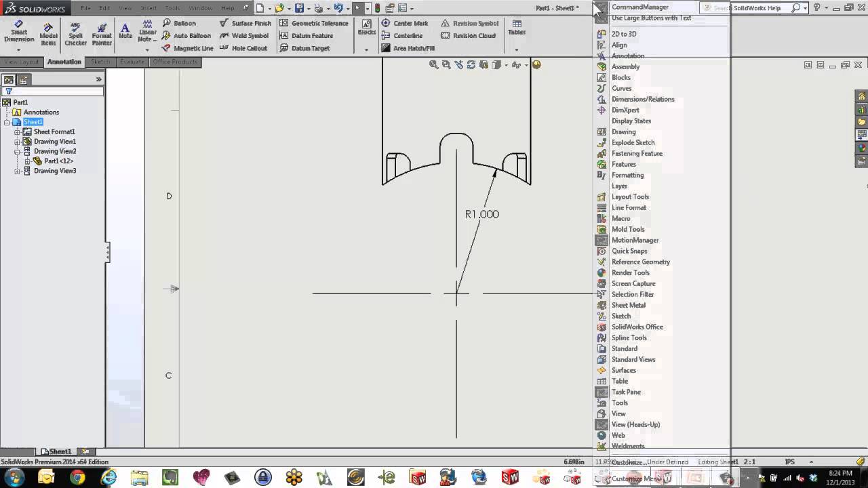
Task: Collapse Drawing View2 node
Action: [17, 151]
